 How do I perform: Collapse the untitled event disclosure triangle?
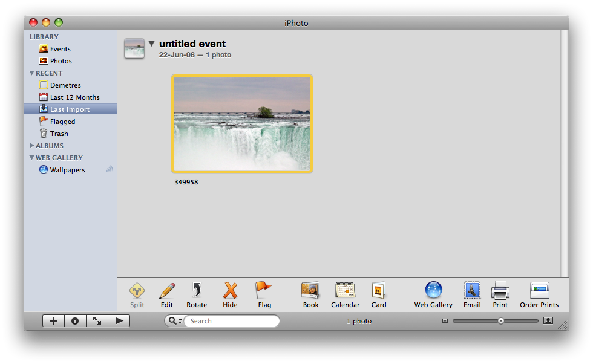(x=152, y=44)
